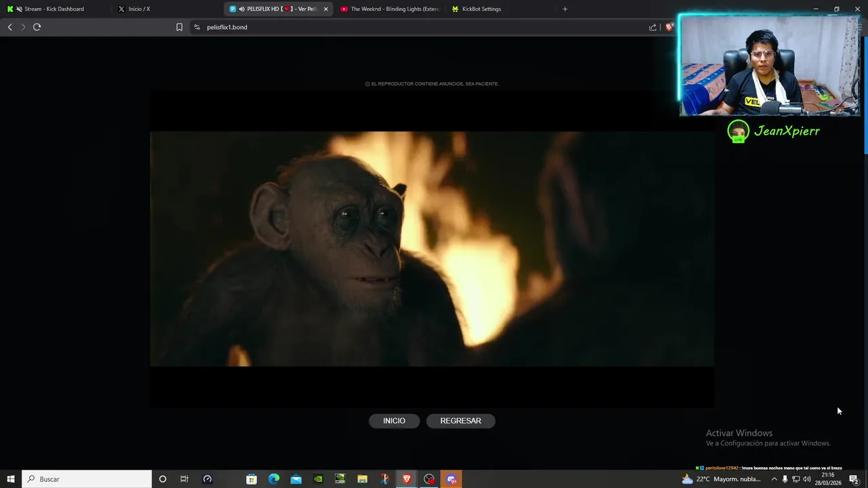868x488 pixels.
Task: Open the Windows notification center
Action: 854,479
